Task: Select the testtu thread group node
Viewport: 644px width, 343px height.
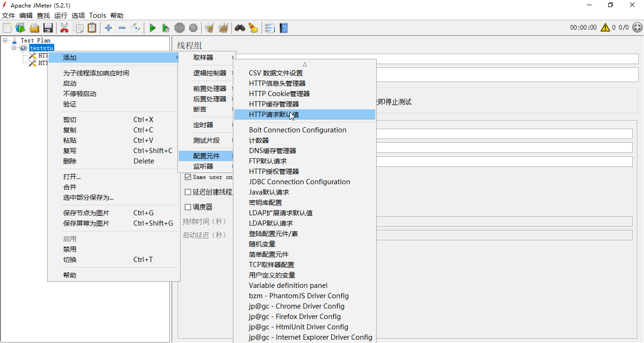Action: [41, 48]
